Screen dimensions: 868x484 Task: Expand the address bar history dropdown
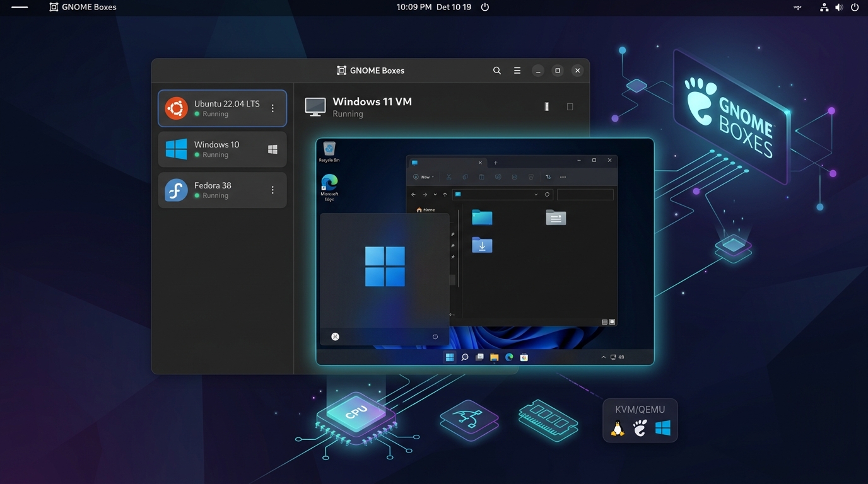tap(536, 195)
